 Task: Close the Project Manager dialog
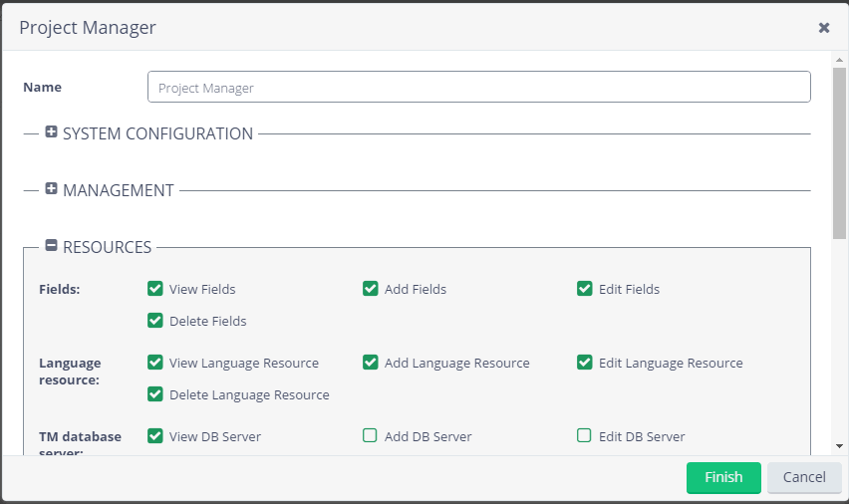coord(824,28)
